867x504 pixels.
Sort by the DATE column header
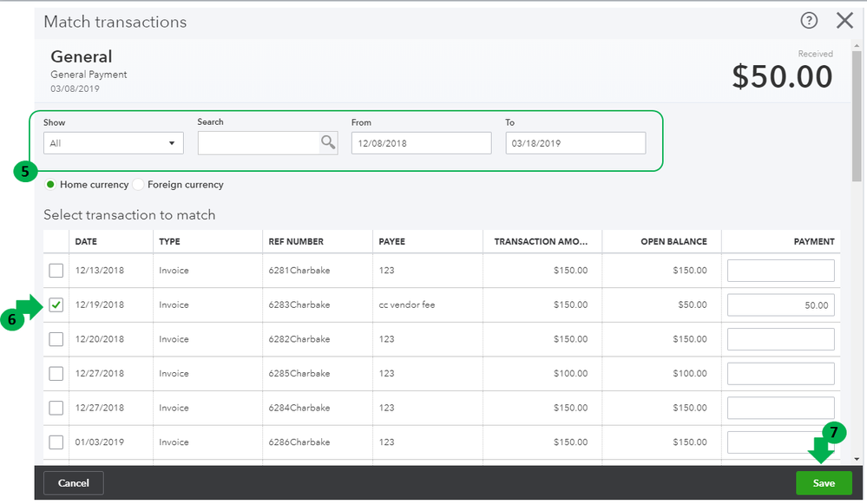[x=86, y=241]
